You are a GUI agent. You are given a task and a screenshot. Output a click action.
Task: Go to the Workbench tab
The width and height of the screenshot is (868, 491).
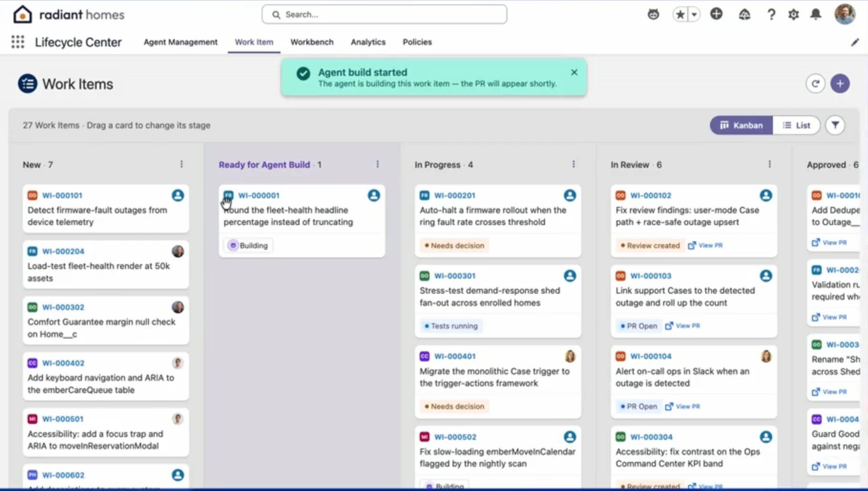pos(312,42)
